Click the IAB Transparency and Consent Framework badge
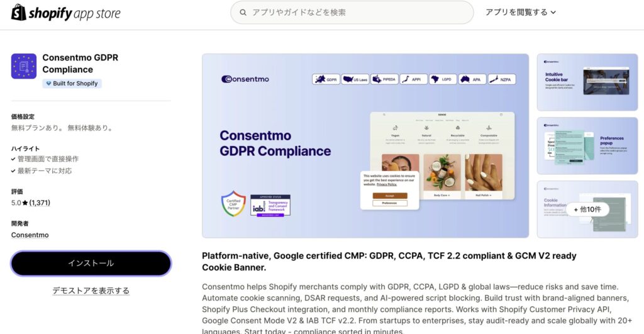644x334 pixels. 270,206
